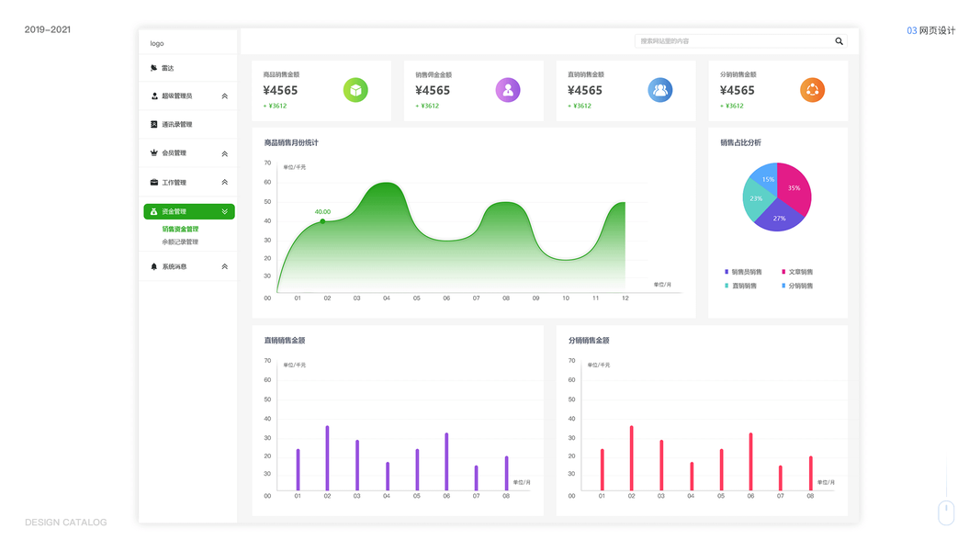This screenshot has width=980, height=551.
Task: Click the crown icon beside 会员管理
Action: point(153,153)
